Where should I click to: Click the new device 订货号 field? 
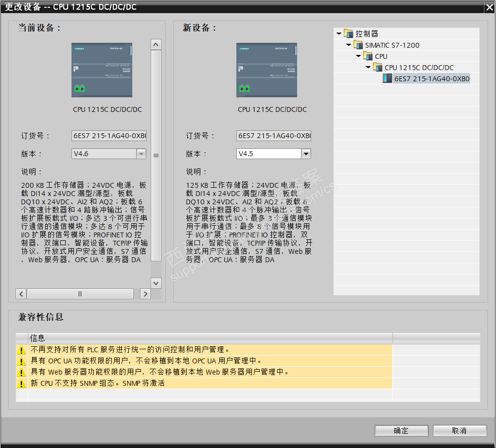(274, 136)
